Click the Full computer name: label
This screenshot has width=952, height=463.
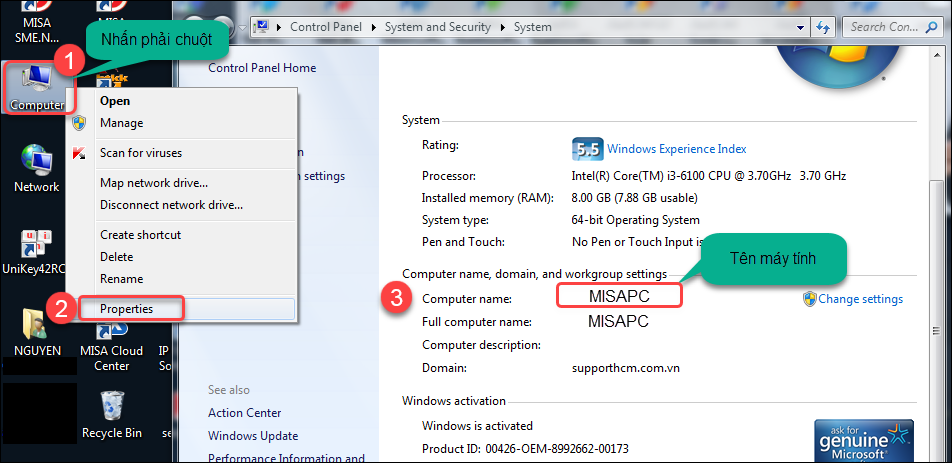pyautogui.click(x=477, y=322)
